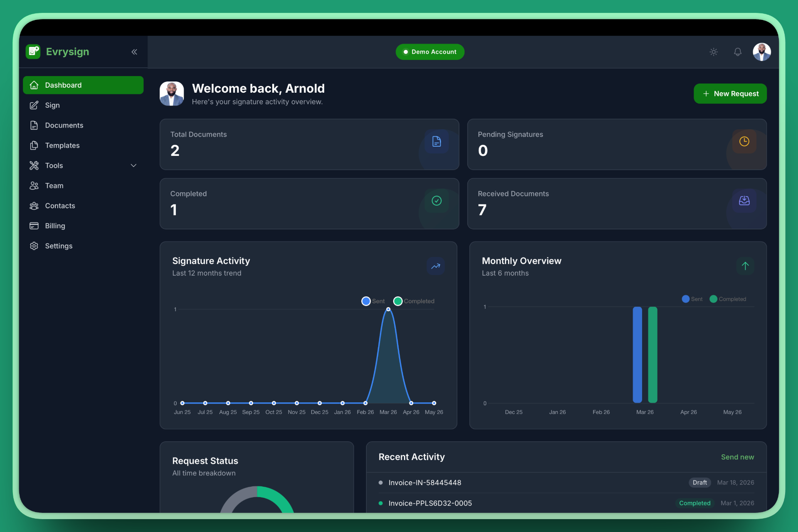Click the Last 12 months trend subtitle

coord(207,273)
